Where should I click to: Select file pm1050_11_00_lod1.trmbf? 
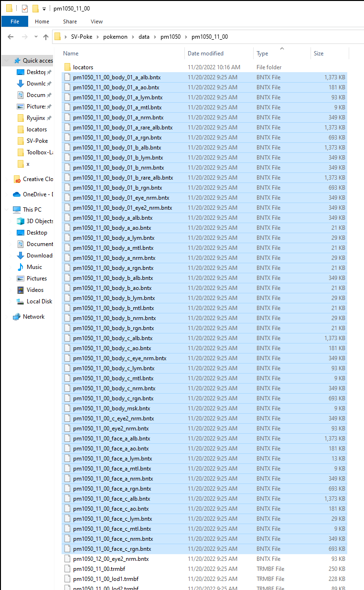[204, 579]
